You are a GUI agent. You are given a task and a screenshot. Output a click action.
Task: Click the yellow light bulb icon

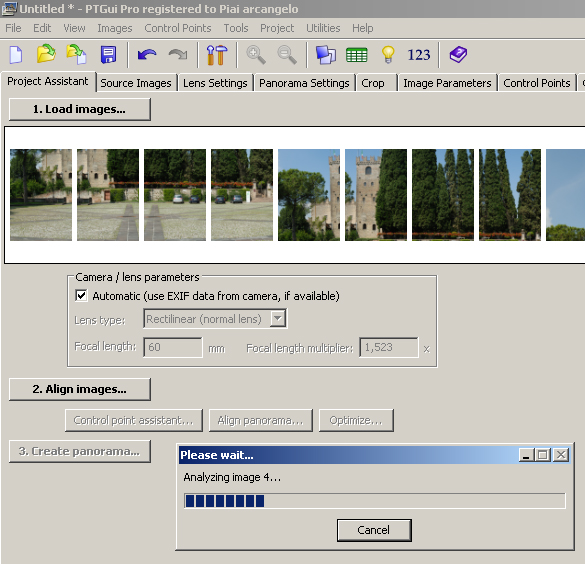388,55
